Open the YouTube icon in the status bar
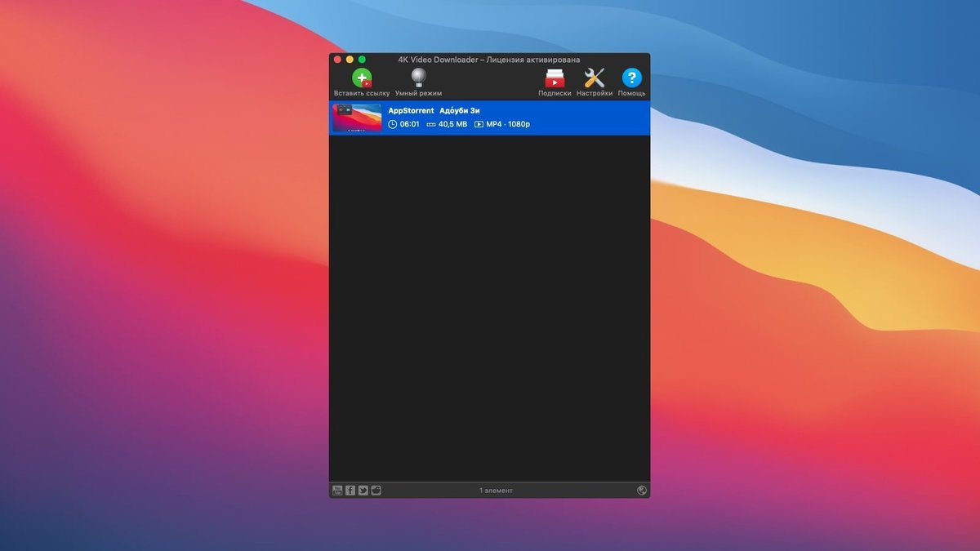Screen dimensions: 980x551 337,491
